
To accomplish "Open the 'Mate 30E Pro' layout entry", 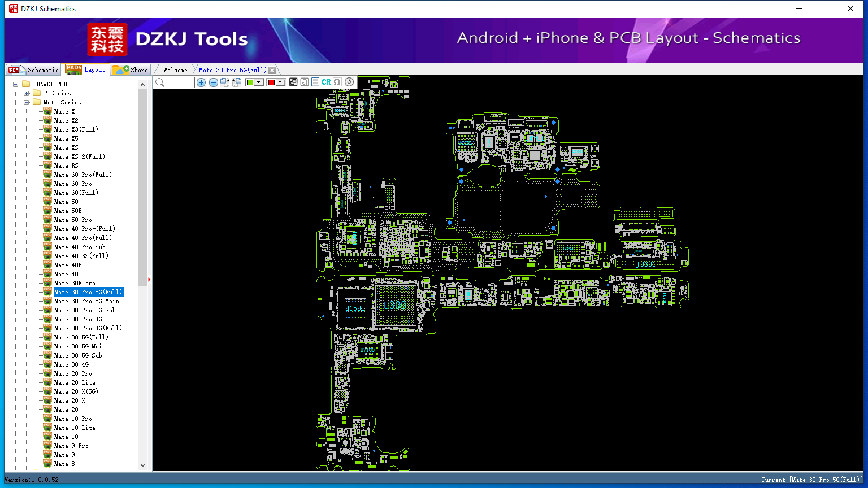I will point(75,283).
